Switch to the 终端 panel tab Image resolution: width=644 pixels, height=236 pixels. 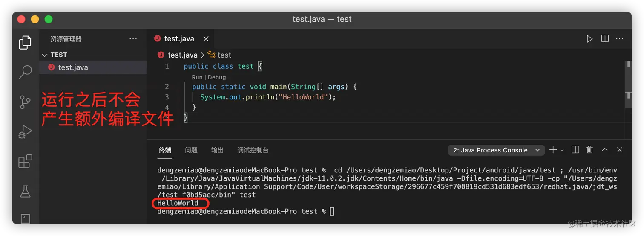tap(165, 150)
